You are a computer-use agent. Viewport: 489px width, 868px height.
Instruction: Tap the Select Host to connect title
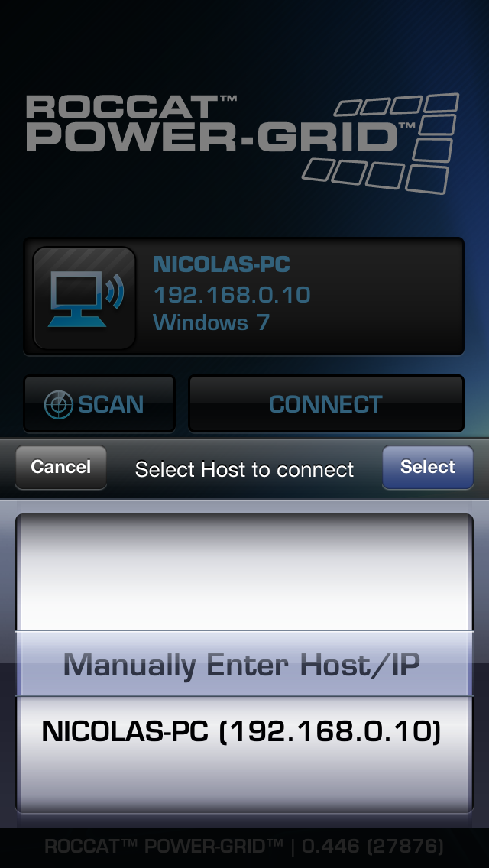244,469
